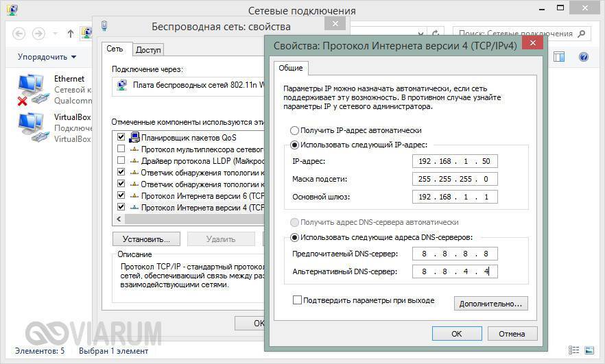Click the search box in Network Connections
The height and width of the screenshot is (364, 605).
(521, 34)
